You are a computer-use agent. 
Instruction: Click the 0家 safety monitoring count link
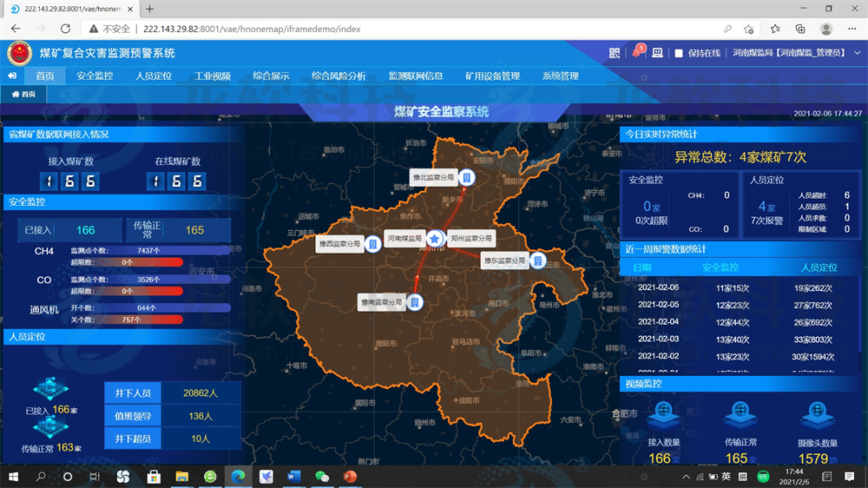(x=652, y=208)
